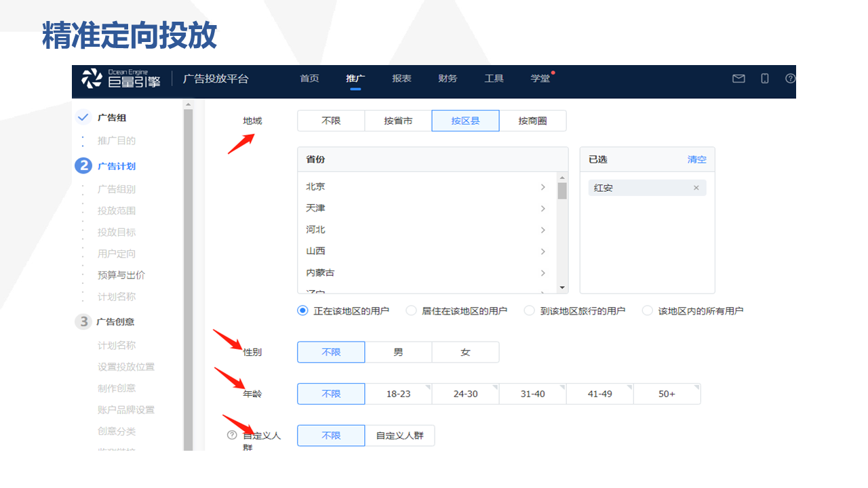Remove 红安 with its X icon

point(696,188)
